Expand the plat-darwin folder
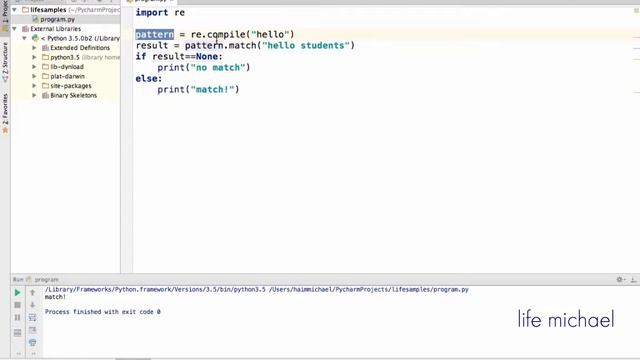The image size is (640, 360). (x=34, y=76)
